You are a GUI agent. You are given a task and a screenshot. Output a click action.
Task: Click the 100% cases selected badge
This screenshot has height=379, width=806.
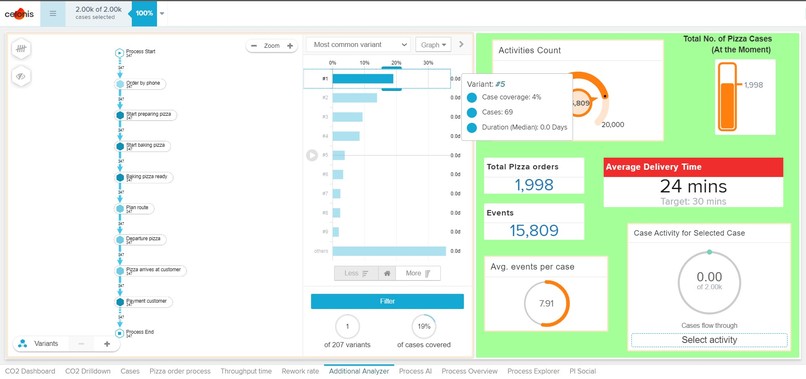[x=144, y=14]
